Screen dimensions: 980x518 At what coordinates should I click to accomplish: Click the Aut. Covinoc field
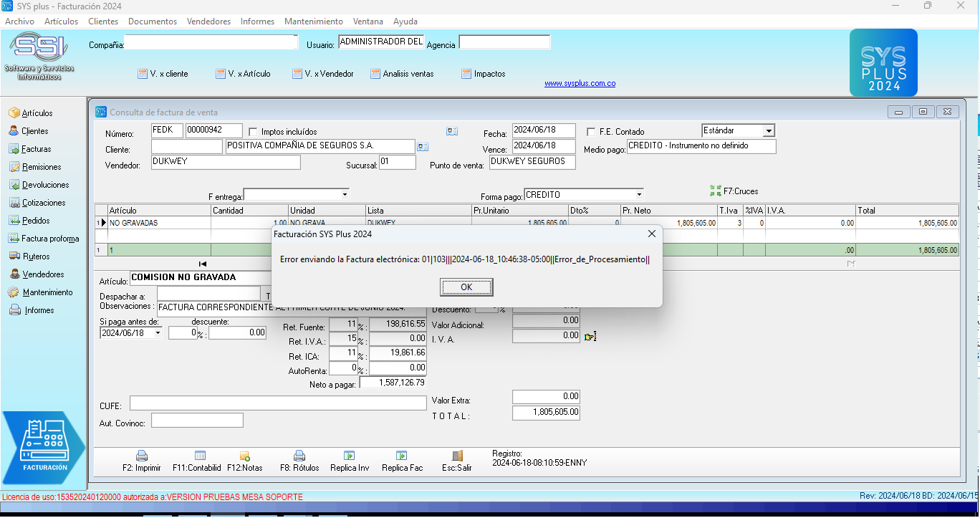197,421
